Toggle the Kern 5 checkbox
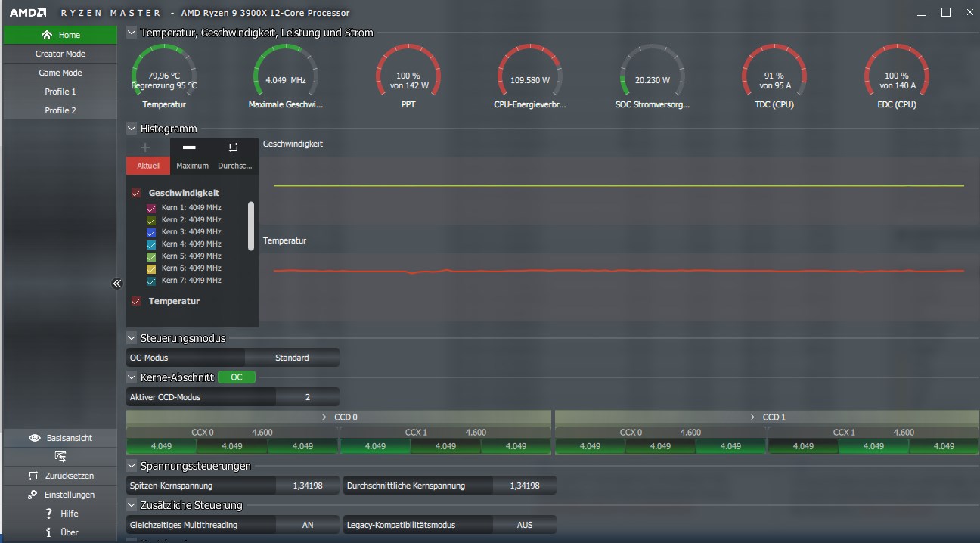 151,256
